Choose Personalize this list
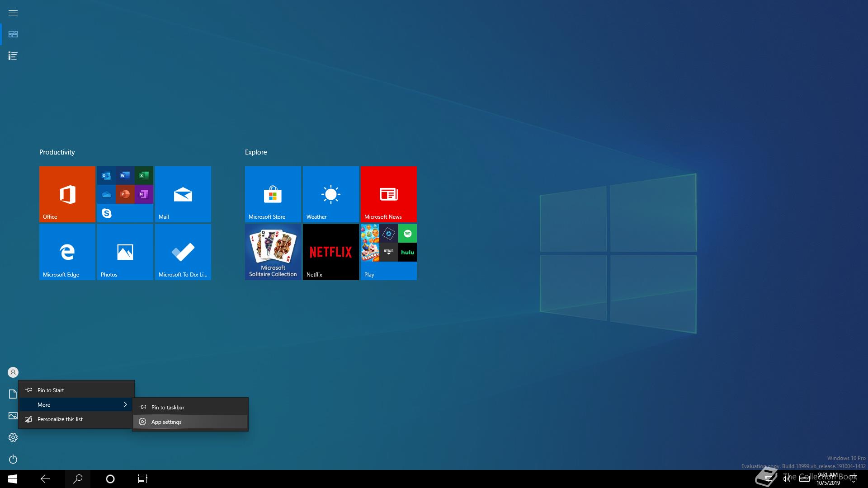 tap(76, 419)
